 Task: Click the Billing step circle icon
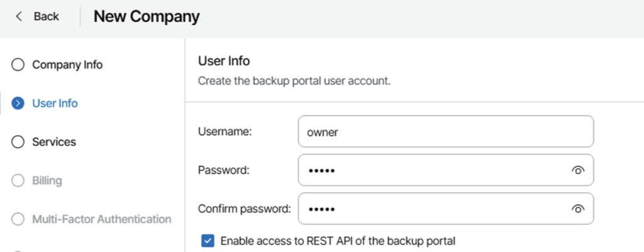tap(18, 181)
